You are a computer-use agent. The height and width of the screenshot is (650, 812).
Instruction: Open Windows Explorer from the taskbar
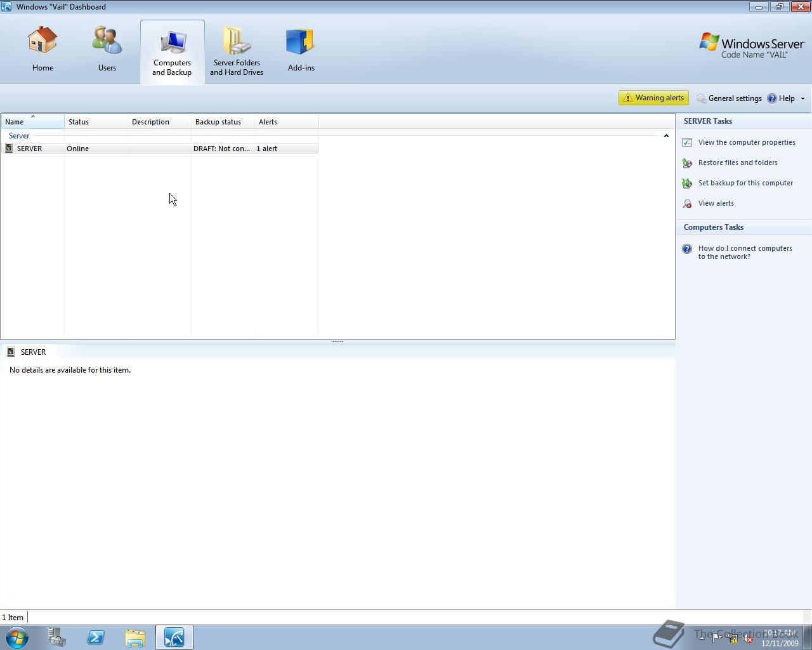click(135, 637)
